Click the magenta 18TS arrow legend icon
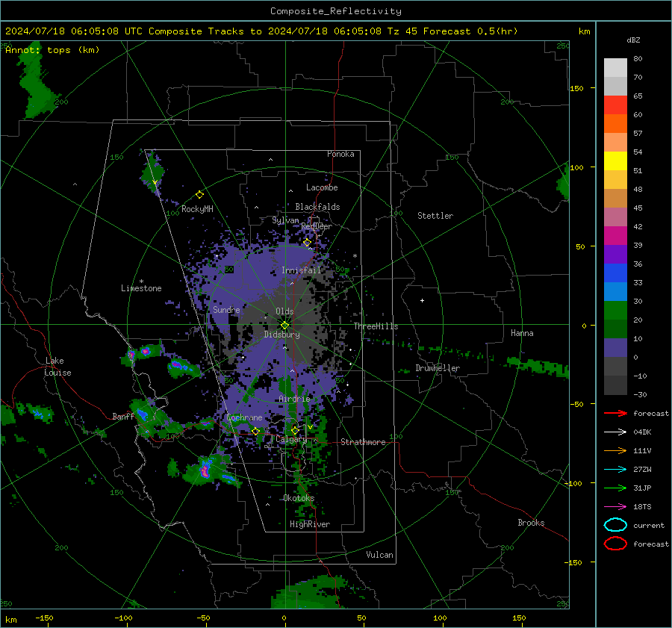The height and width of the screenshot is (628, 672). click(615, 507)
